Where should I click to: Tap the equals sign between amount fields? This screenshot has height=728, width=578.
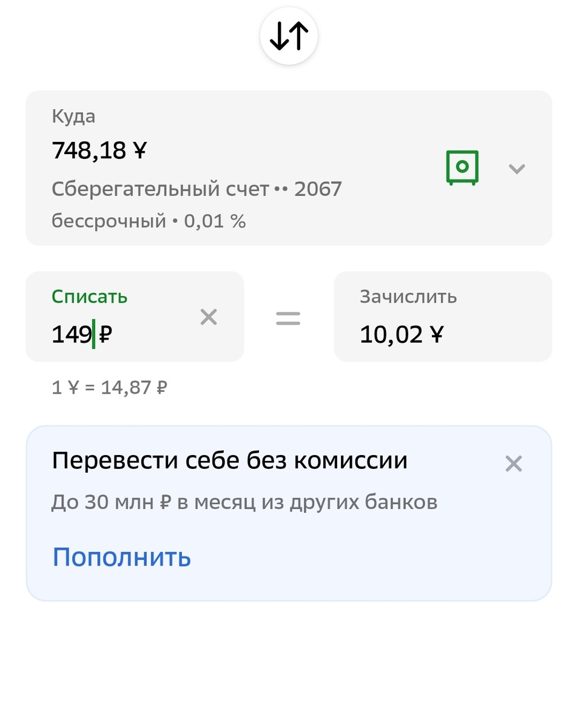click(288, 318)
